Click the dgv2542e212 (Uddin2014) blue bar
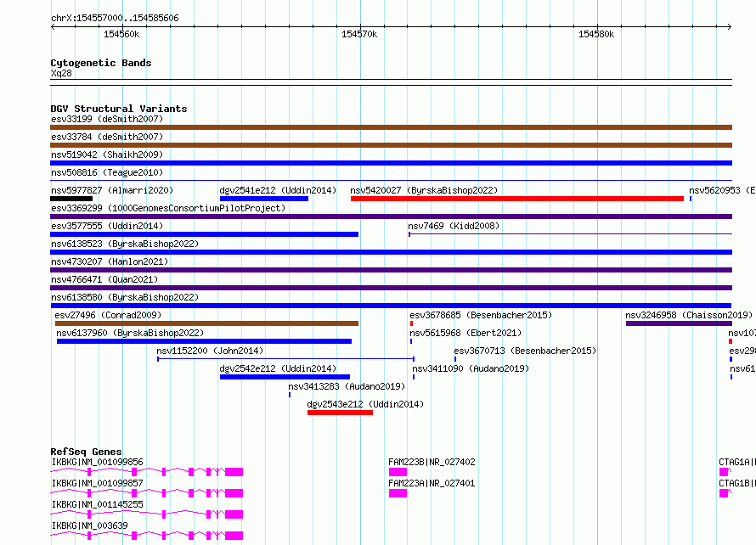 (285, 377)
